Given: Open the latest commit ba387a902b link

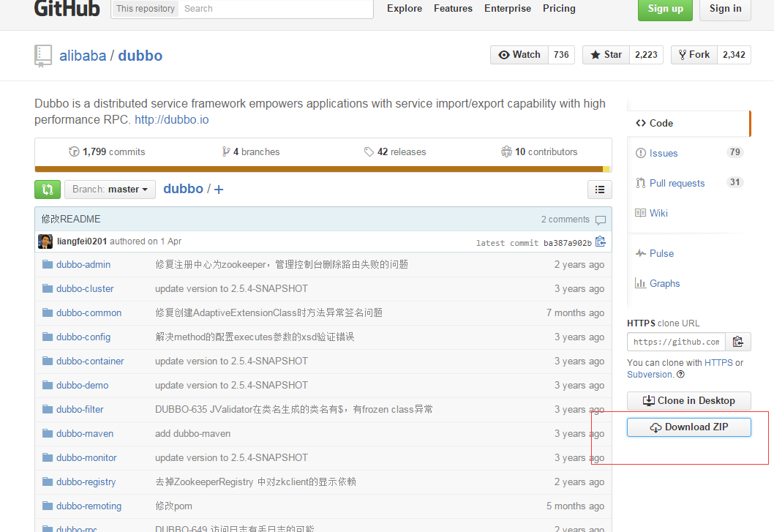Looking at the screenshot, I should pos(568,243).
